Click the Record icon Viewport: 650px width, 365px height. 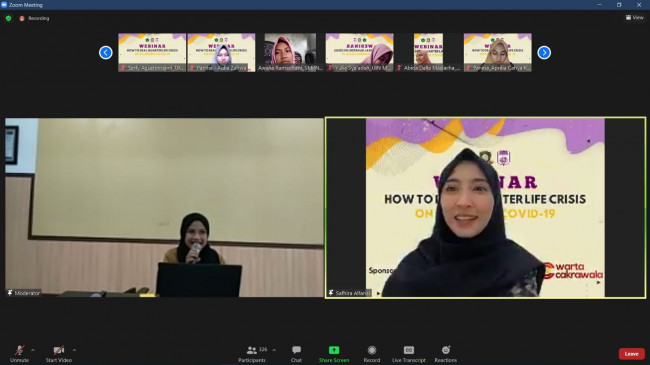(372, 354)
